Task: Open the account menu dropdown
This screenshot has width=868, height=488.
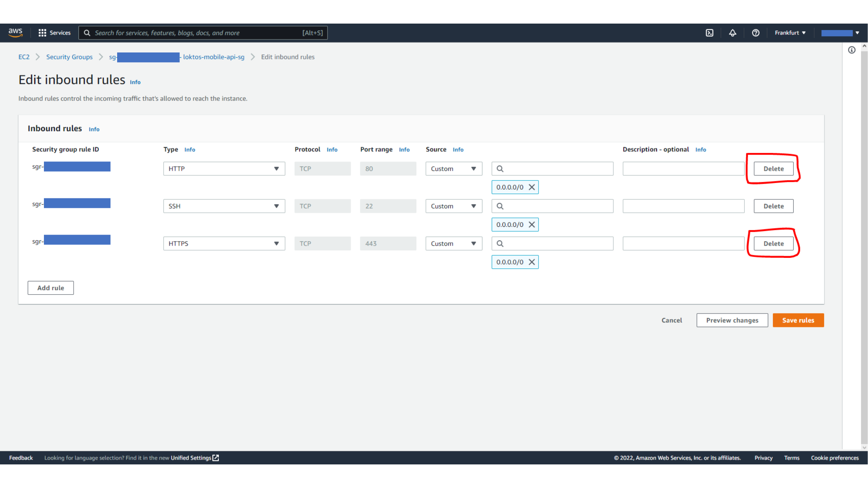Action: [x=840, y=33]
